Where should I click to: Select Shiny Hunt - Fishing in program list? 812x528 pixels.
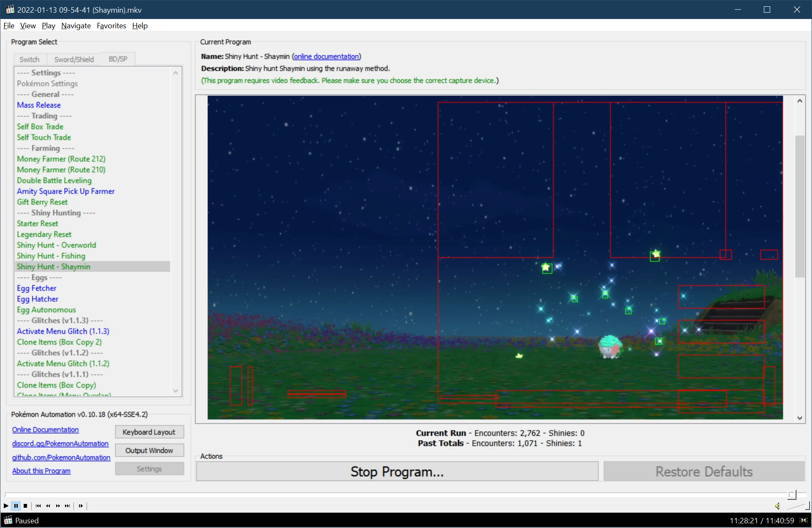pyautogui.click(x=51, y=256)
